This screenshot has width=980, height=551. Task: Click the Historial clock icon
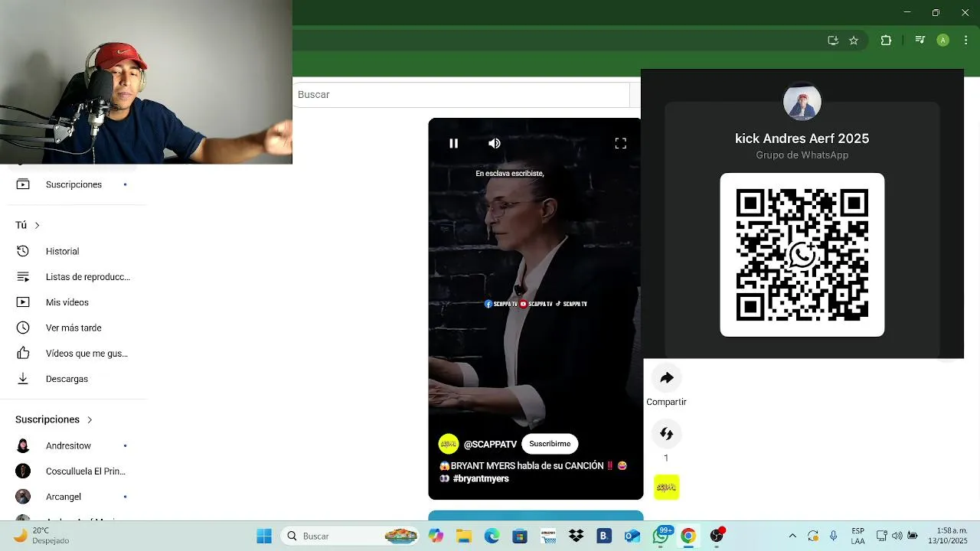23,251
